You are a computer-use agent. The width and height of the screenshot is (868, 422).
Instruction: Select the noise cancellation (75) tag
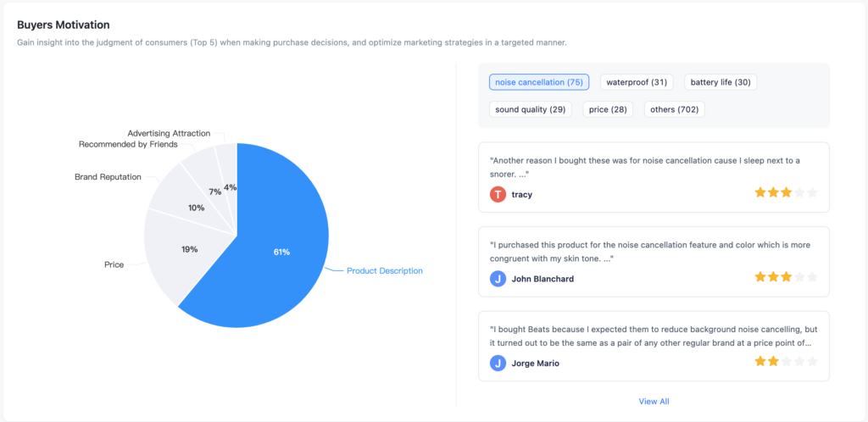click(x=538, y=82)
